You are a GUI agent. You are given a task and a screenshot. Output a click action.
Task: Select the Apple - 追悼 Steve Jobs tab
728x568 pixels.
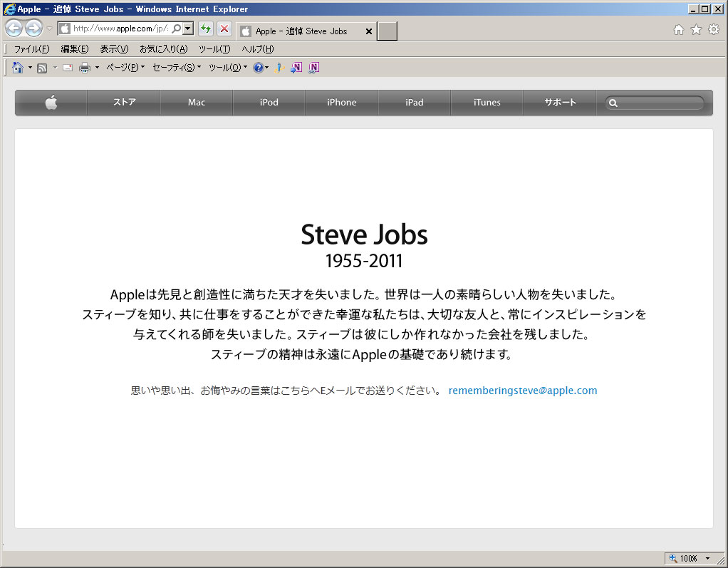pyautogui.click(x=306, y=31)
